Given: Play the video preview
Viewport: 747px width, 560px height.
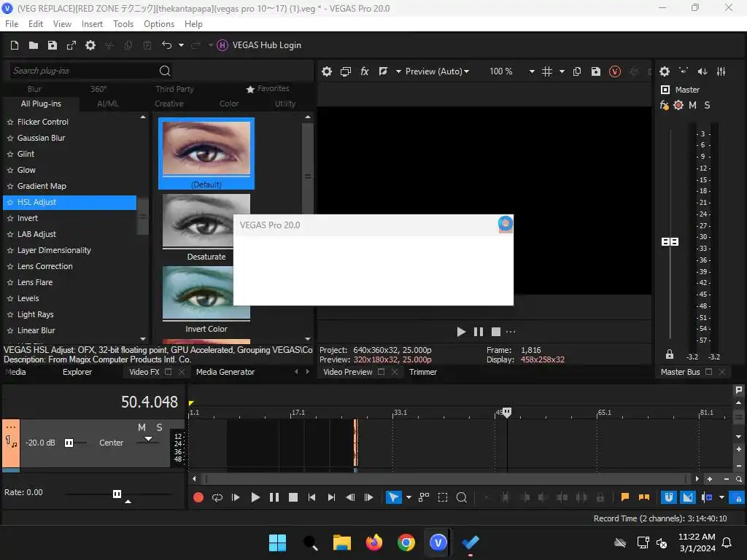Looking at the screenshot, I should [x=461, y=332].
